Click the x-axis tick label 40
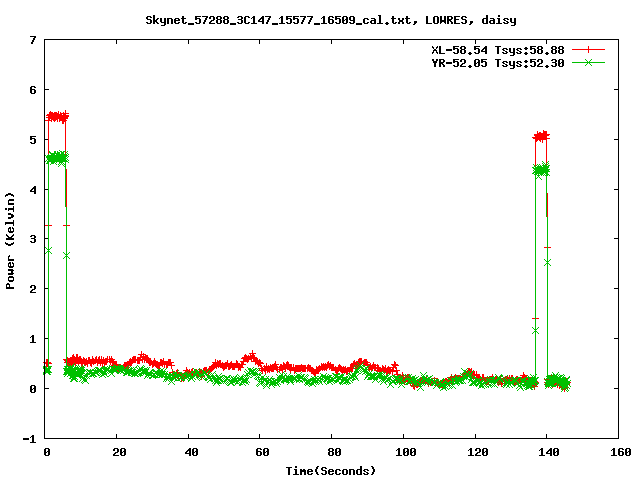 [191, 452]
